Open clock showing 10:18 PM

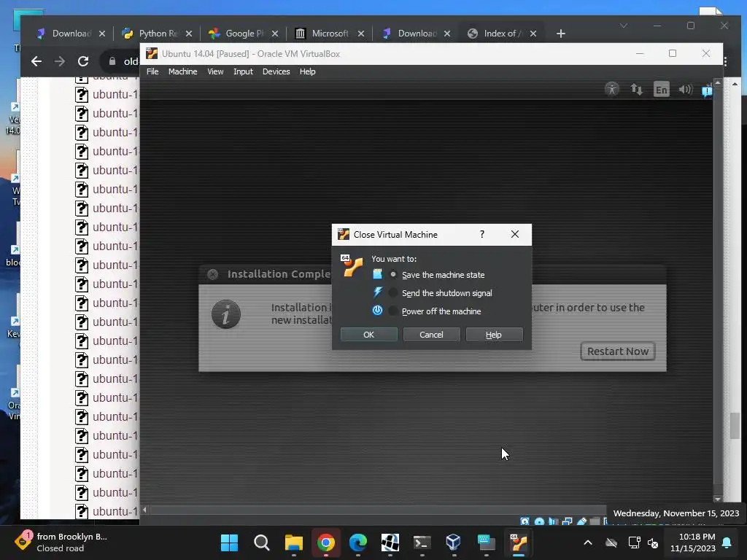693,542
